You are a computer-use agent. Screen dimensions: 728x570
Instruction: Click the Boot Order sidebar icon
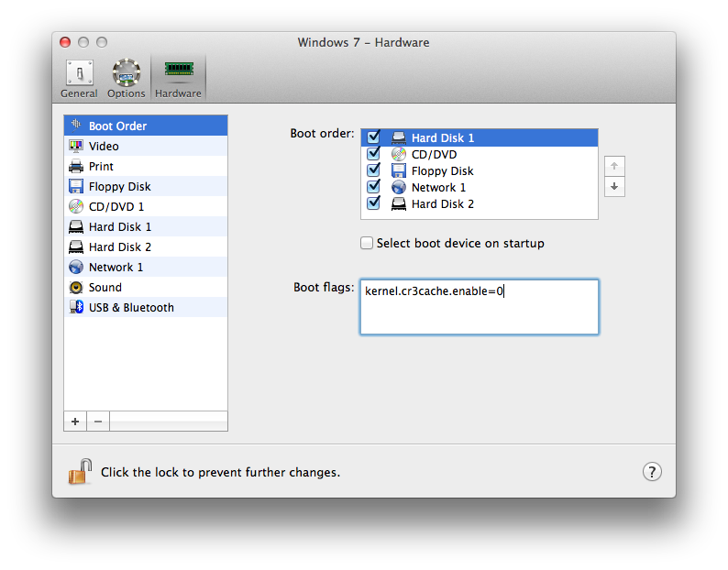76,126
